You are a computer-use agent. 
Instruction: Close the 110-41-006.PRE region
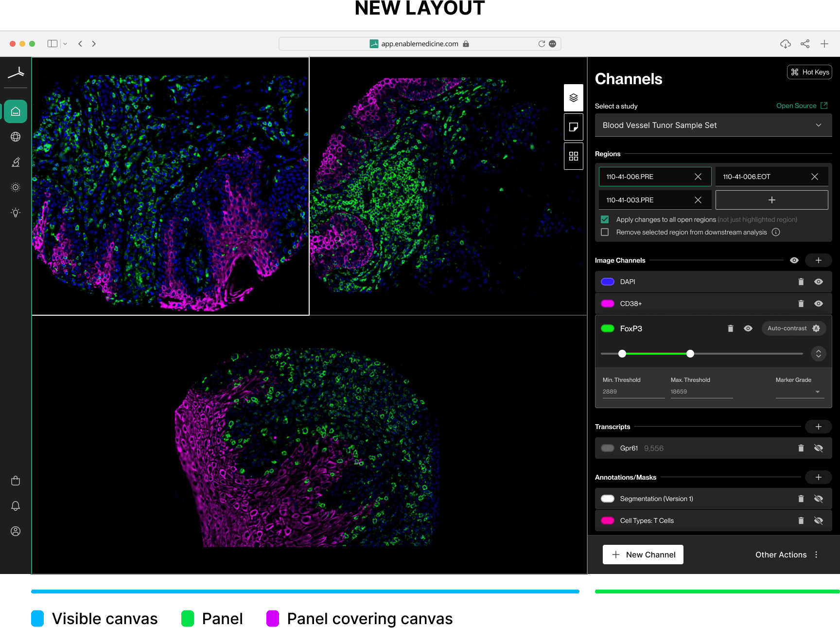click(x=698, y=177)
